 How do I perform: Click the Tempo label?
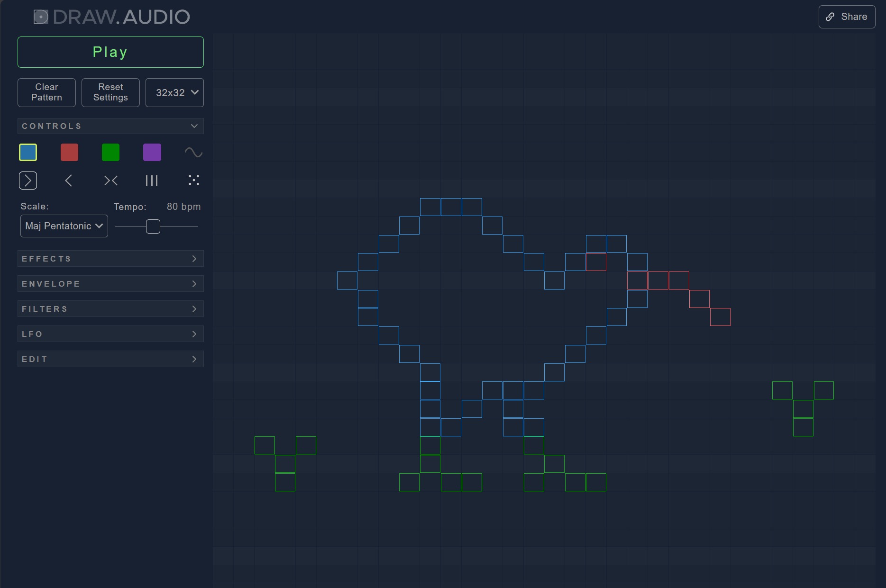[130, 207]
